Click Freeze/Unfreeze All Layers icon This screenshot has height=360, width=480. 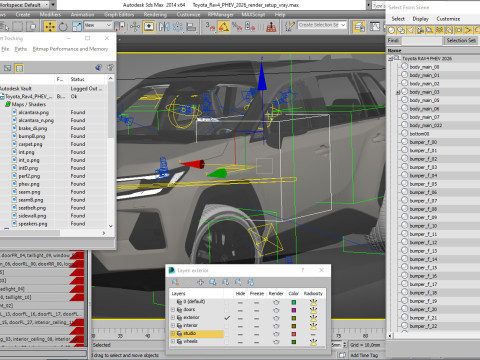tap(251, 282)
